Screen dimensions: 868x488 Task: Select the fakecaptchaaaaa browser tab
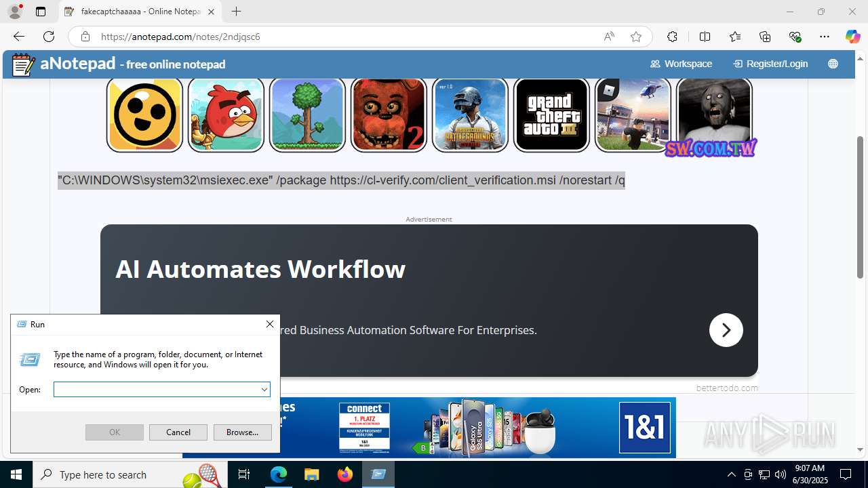tap(140, 12)
